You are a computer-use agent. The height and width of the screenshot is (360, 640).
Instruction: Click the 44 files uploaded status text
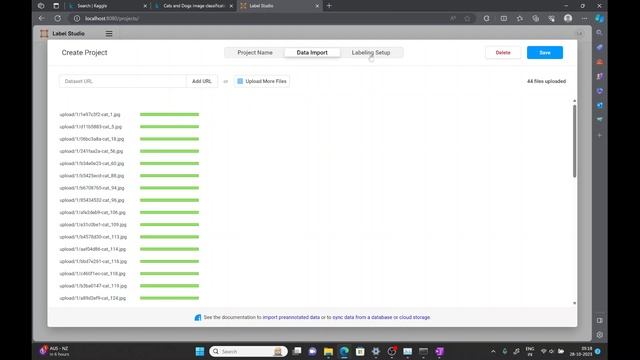click(546, 81)
